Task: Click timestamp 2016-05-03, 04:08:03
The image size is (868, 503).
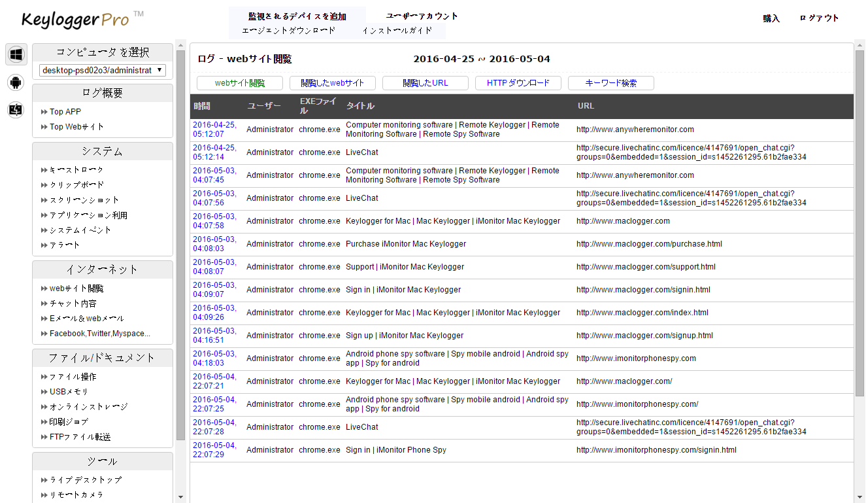Action: (x=215, y=244)
